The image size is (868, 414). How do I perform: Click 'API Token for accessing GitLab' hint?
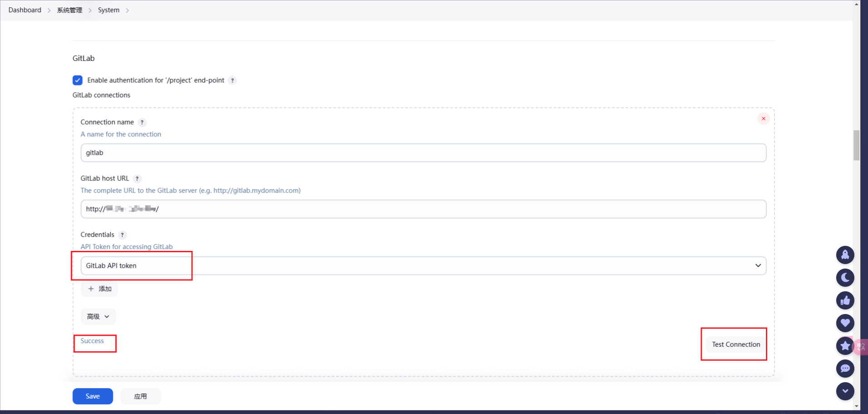pyautogui.click(x=127, y=247)
